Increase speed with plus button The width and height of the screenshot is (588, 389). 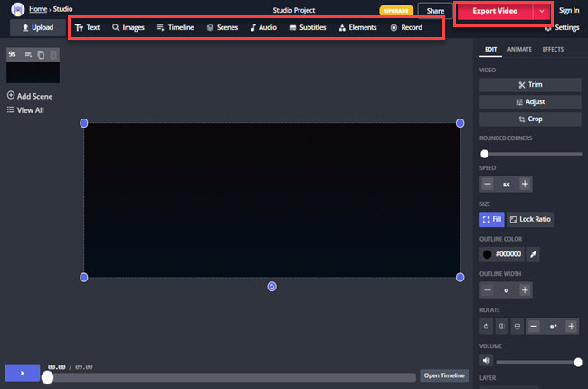pos(525,184)
